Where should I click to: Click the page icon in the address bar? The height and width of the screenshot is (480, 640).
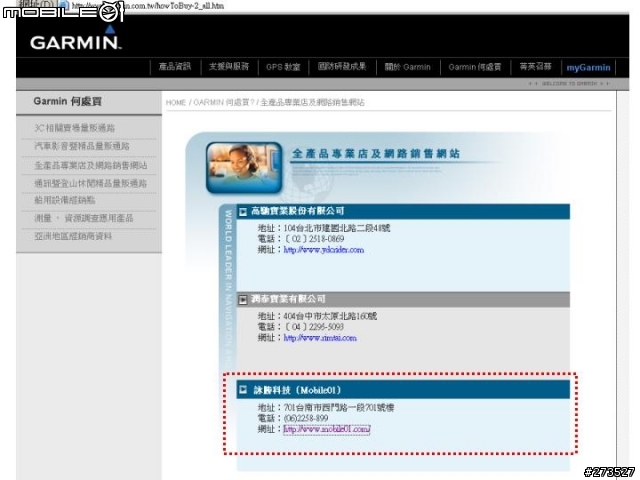pyautogui.click(x=63, y=5)
